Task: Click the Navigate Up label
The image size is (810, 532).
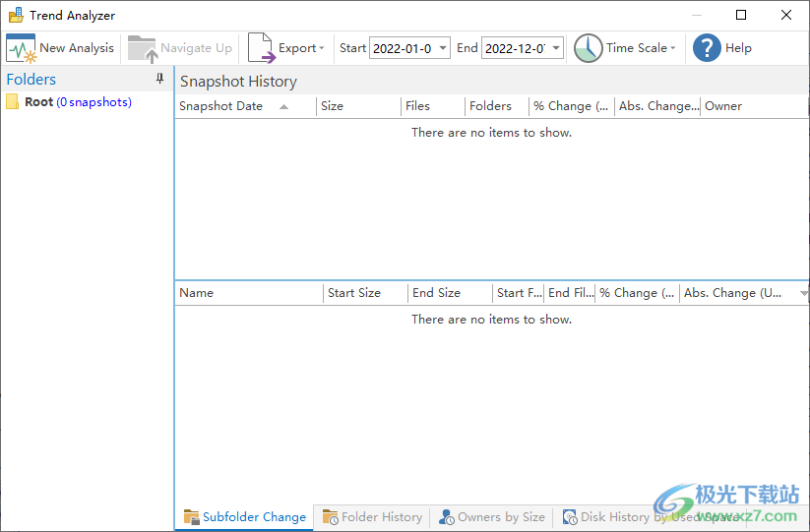Action: [x=196, y=48]
